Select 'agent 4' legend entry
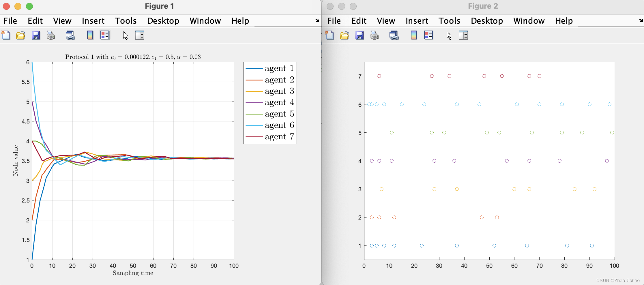Image resolution: width=644 pixels, height=285 pixels. 270,102
